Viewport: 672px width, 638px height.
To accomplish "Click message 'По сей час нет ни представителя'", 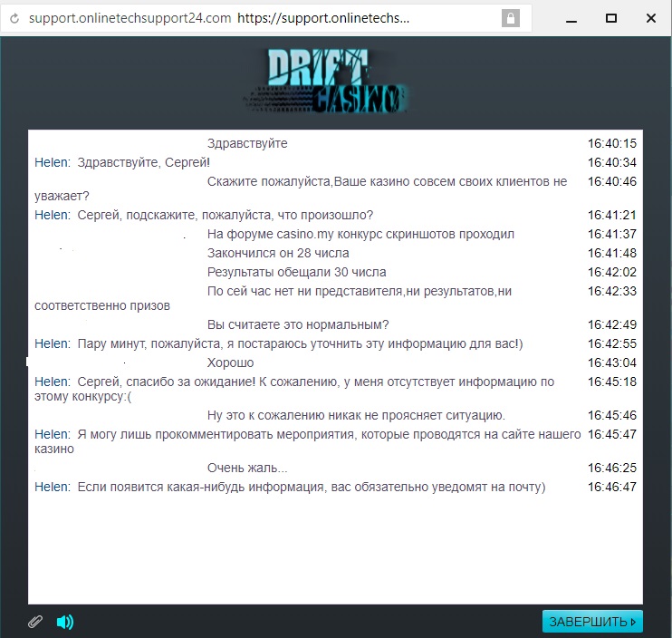I will point(273,298).
